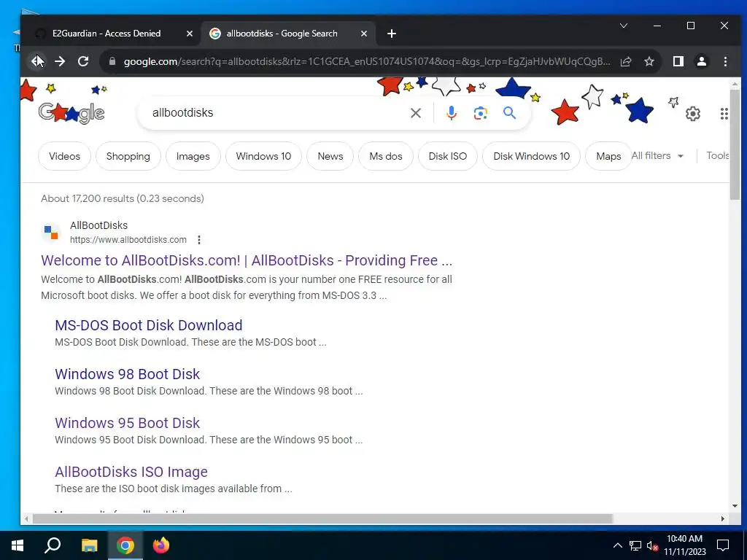Show hidden system tray icons
The height and width of the screenshot is (560, 747).
coord(617,545)
